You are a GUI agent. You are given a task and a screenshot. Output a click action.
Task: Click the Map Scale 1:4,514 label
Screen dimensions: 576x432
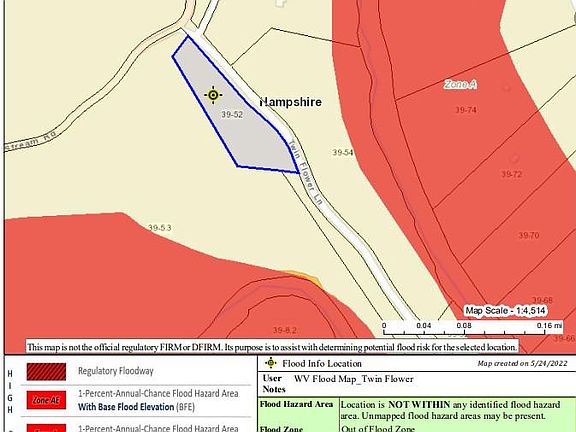[505, 310]
